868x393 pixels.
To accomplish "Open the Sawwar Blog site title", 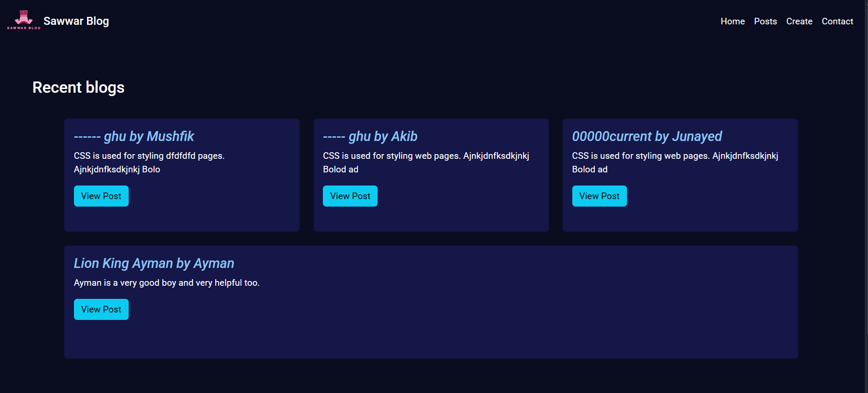I will pos(76,21).
